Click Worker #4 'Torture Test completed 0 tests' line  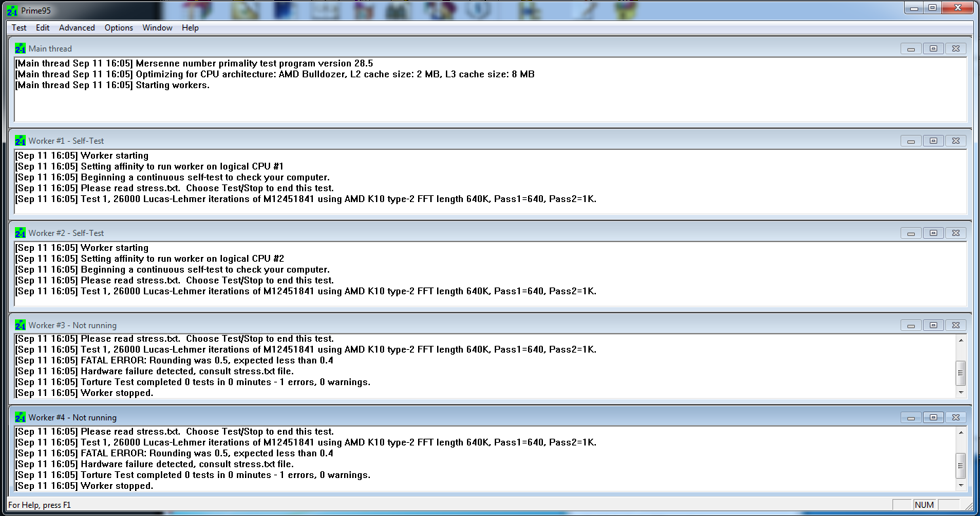pos(193,475)
